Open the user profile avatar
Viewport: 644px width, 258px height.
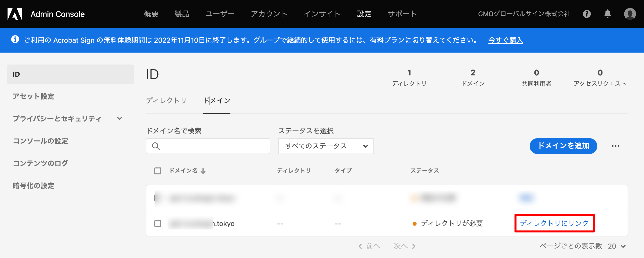(630, 14)
